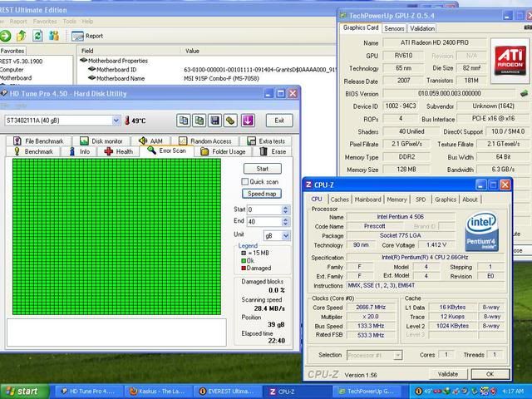Open the Info tab in HD Tune
The image size is (532, 399).
[80, 151]
